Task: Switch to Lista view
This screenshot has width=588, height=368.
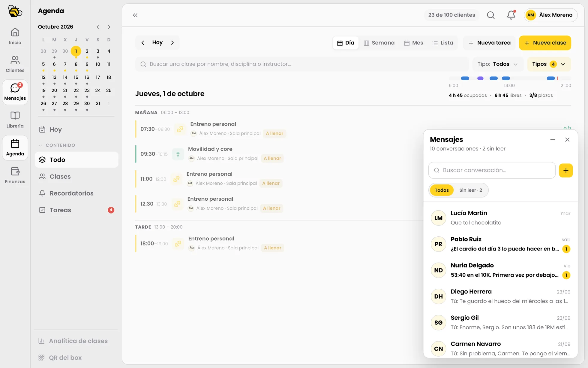Action: [x=443, y=43]
